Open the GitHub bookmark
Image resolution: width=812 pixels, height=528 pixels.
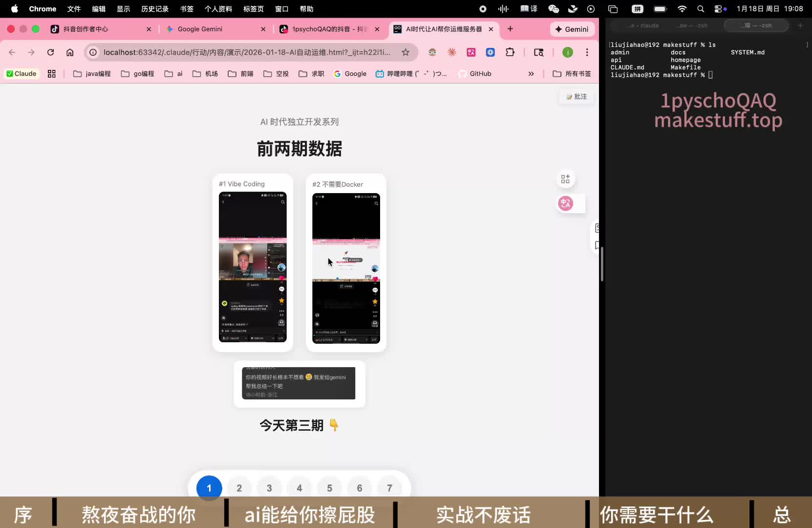click(x=475, y=74)
